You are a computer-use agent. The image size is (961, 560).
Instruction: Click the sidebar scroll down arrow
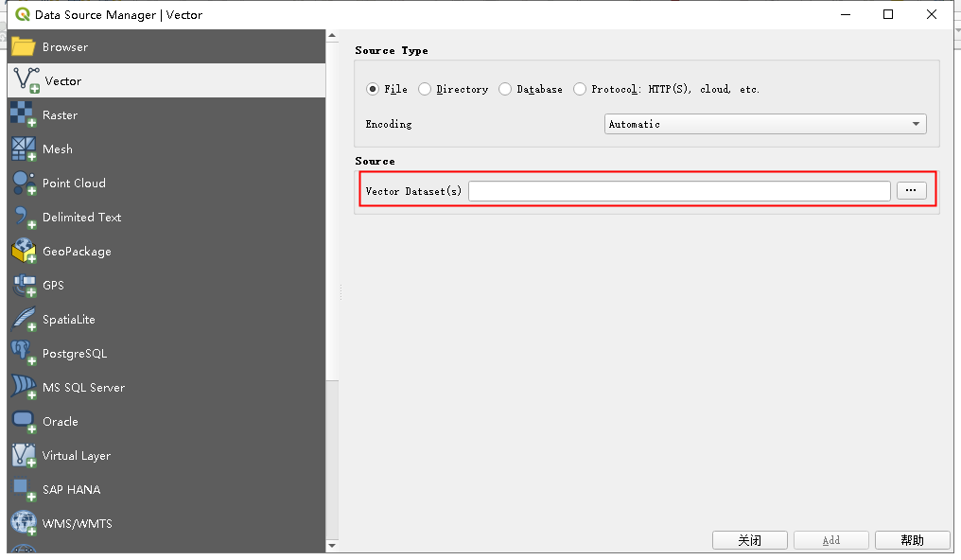point(332,545)
